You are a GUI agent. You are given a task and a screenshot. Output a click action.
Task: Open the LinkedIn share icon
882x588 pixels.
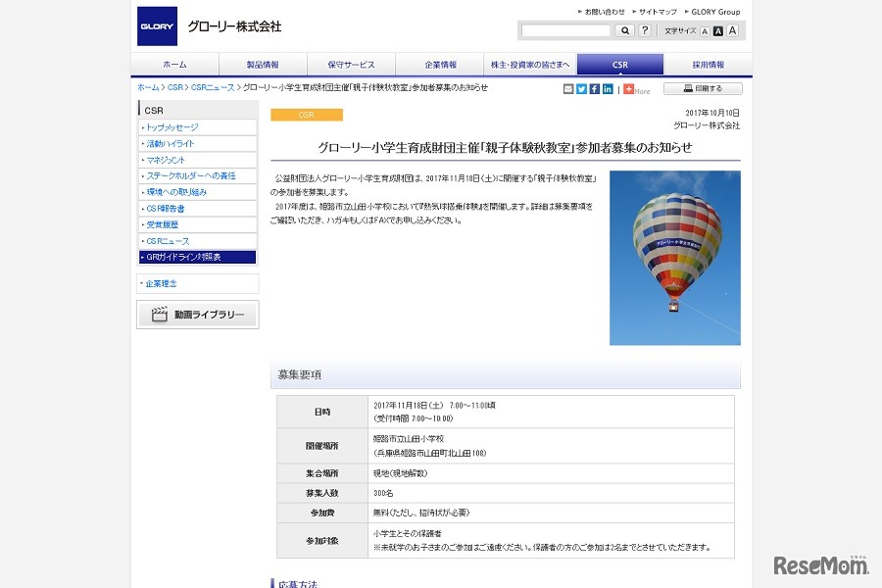610,88
